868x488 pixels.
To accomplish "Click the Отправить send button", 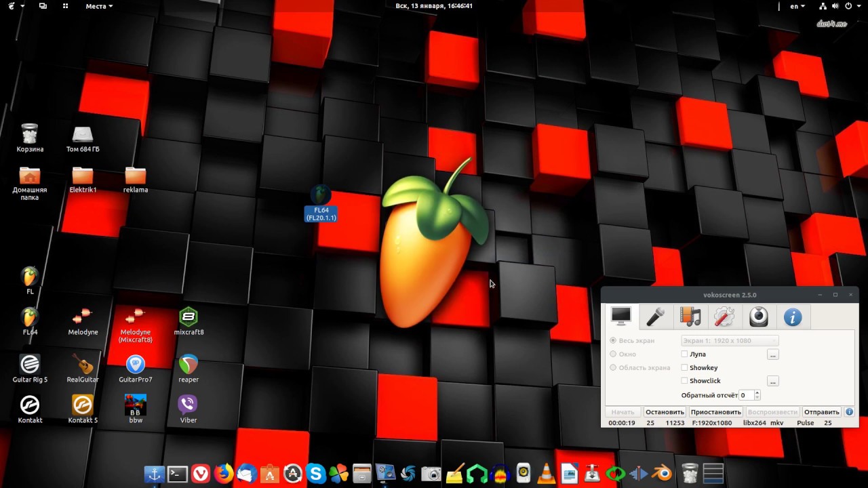I will (821, 411).
